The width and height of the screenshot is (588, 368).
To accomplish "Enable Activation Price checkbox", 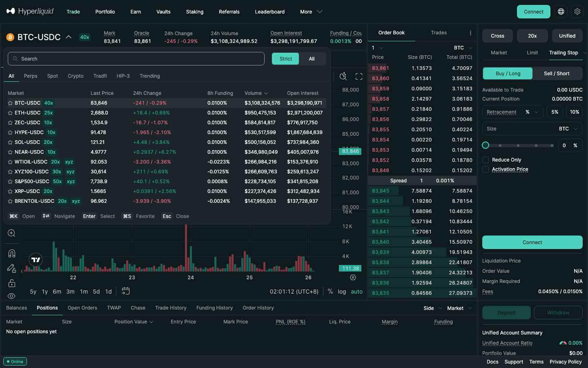I will pyautogui.click(x=486, y=169).
